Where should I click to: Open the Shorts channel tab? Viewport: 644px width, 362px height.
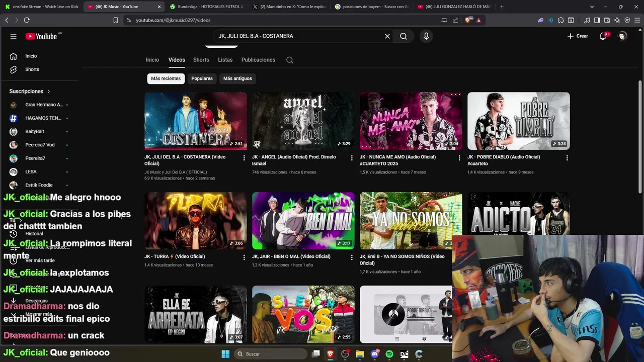201,60
